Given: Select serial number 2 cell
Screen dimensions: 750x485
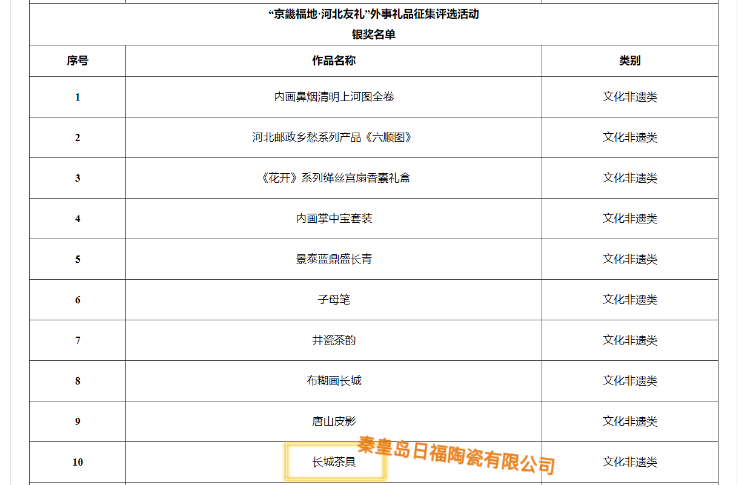Looking at the screenshot, I should pyautogui.click(x=77, y=138).
